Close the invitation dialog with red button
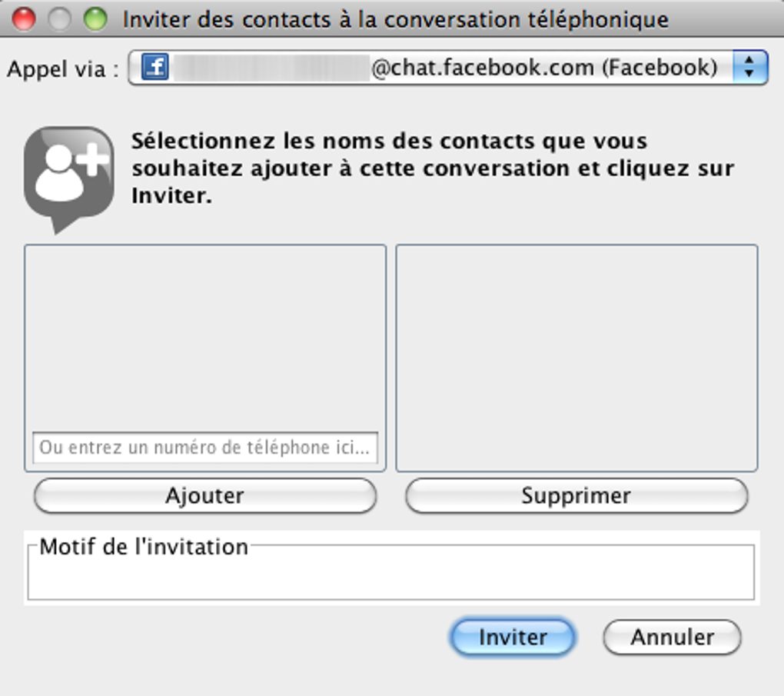The height and width of the screenshot is (696, 784). tap(25, 19)
